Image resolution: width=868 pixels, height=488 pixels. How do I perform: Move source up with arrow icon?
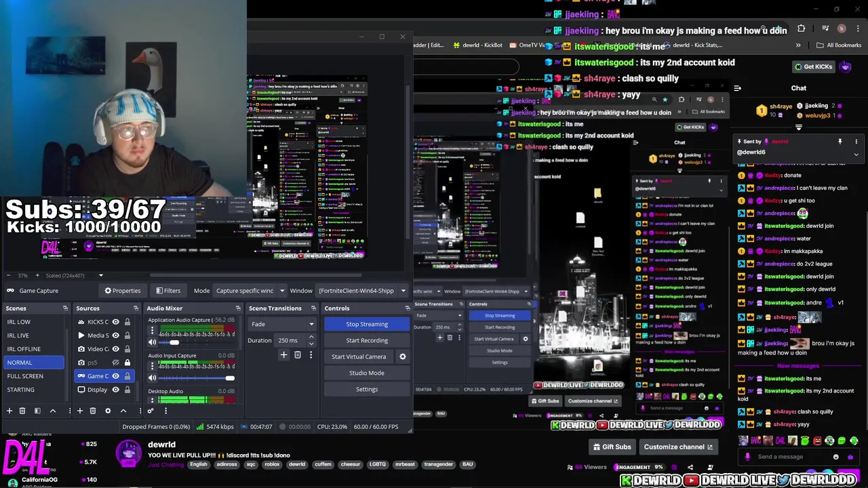(x=123, y=411)
